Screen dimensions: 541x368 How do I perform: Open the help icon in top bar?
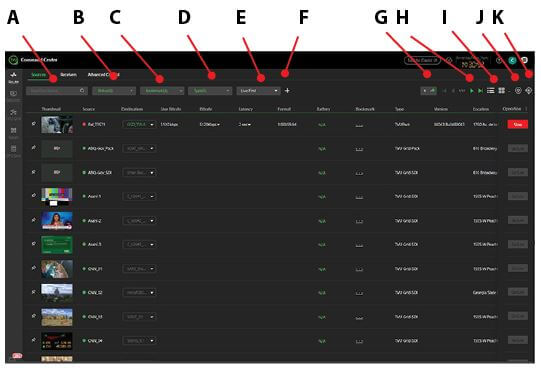click(x=499, y=60)
